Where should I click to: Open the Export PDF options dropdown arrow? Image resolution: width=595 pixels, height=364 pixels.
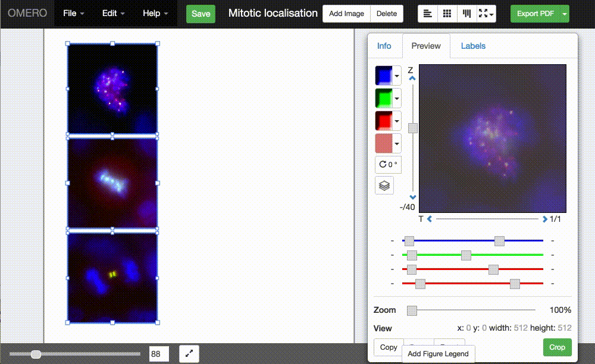(565, 14)
